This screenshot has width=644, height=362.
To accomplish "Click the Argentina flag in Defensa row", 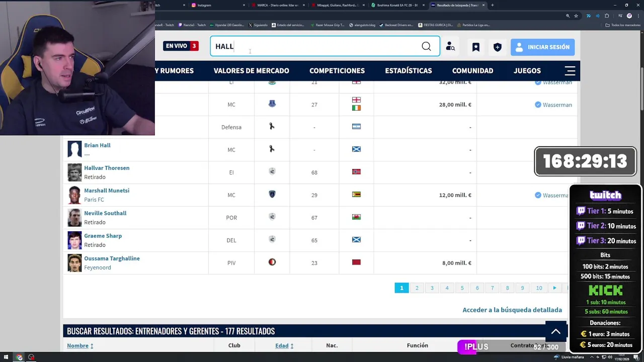I will [x=356, y=127].
